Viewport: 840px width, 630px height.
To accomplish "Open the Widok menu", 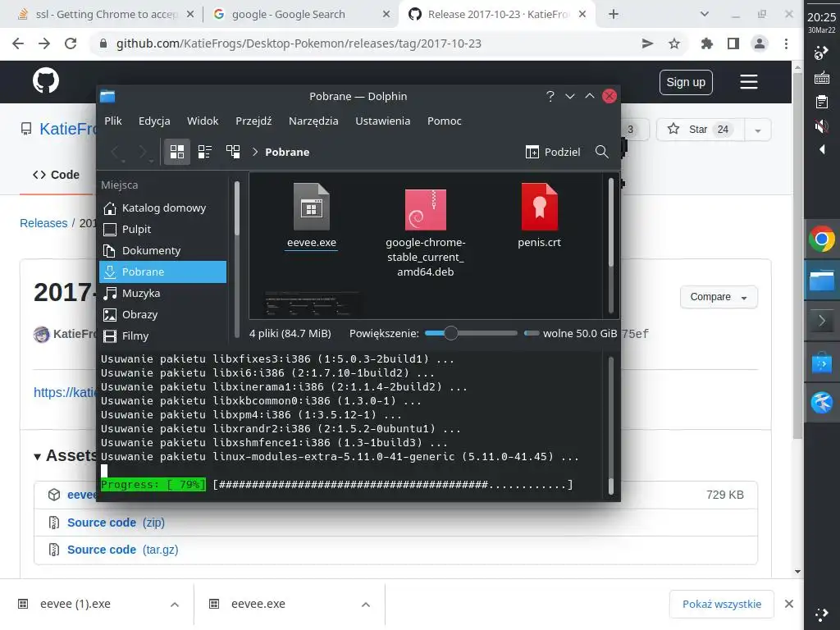I will pyautogui.click(x=203, y=121).
